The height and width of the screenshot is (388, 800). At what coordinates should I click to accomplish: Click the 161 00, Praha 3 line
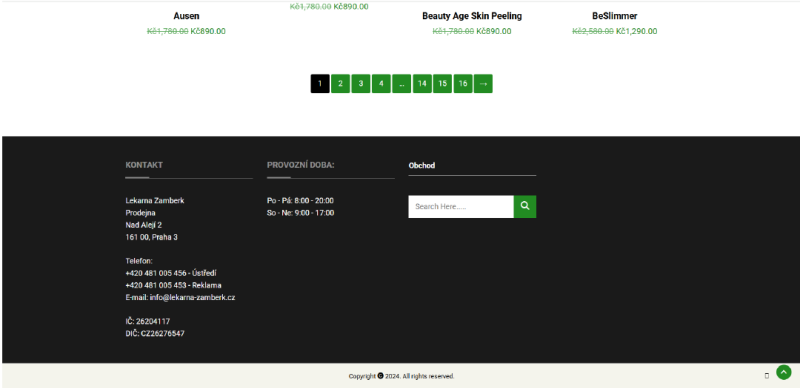click(152, 237)
